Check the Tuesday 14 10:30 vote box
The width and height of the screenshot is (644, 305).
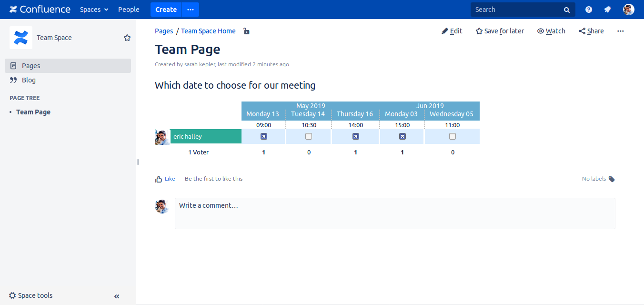pyautogui.click(x=309, y=136)
